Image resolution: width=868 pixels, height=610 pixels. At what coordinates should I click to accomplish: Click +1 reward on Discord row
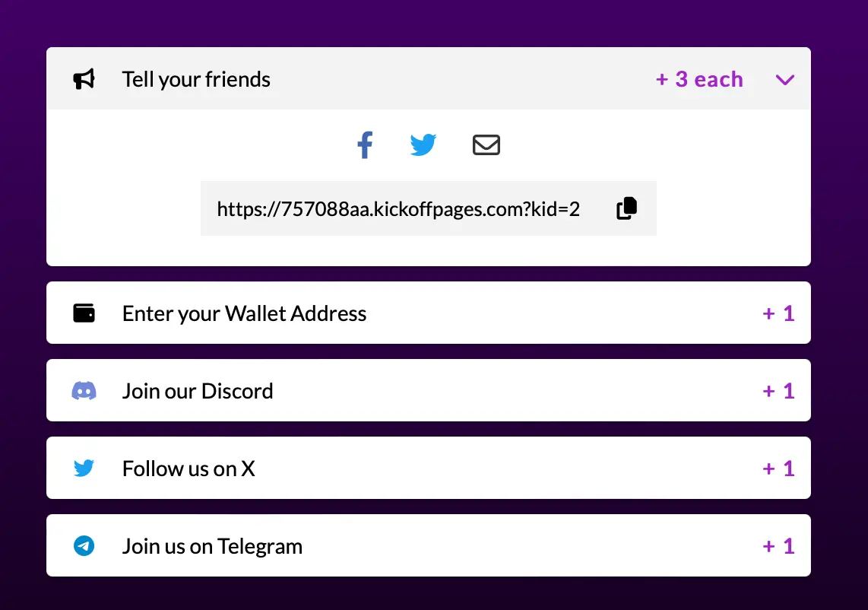tap(778, 391)
